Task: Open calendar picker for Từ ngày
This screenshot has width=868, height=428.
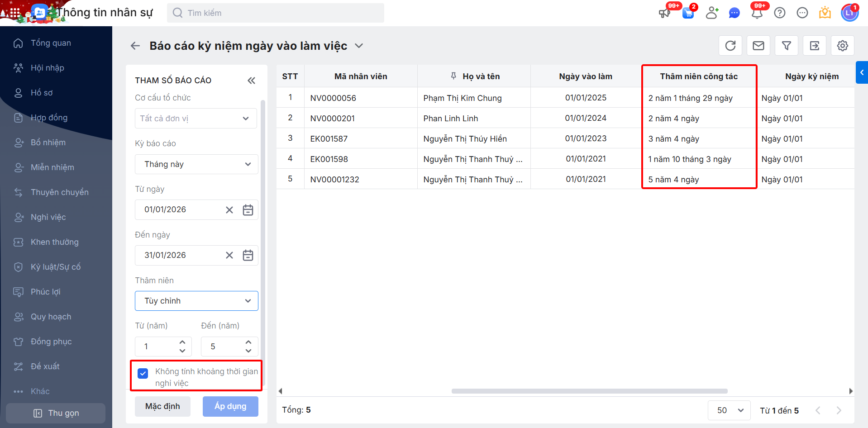Action: click(248, 210)
